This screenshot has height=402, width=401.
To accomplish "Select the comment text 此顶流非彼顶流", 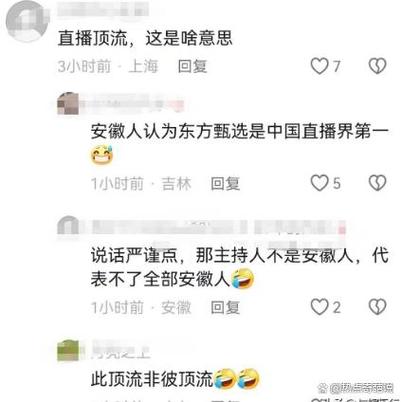I will pyautogui.click(x=152, y=379).
